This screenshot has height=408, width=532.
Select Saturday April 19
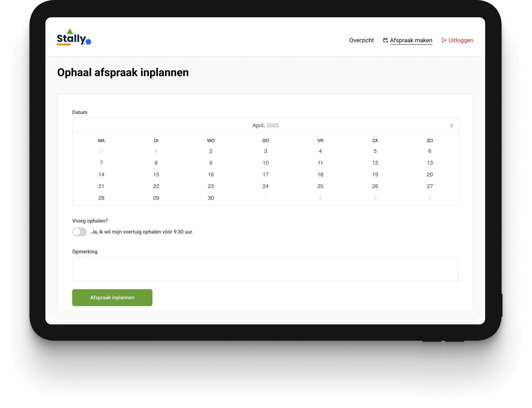(x=375, y=175)
